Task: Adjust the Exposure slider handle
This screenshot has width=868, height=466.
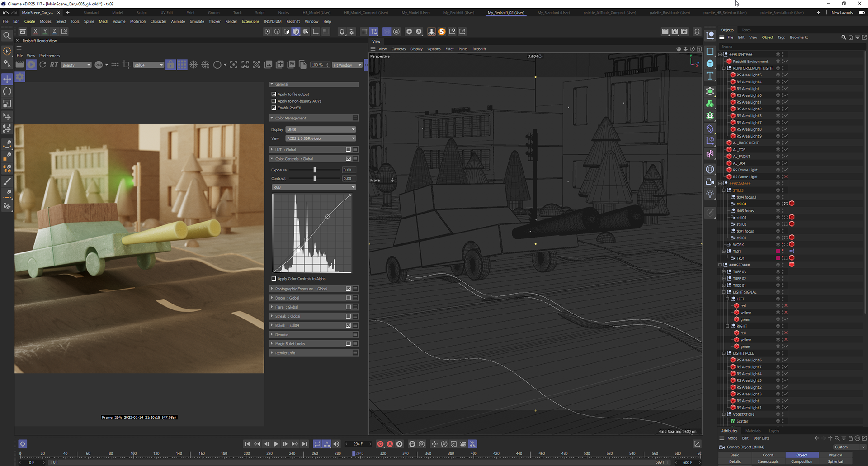Action: (315, 170)
